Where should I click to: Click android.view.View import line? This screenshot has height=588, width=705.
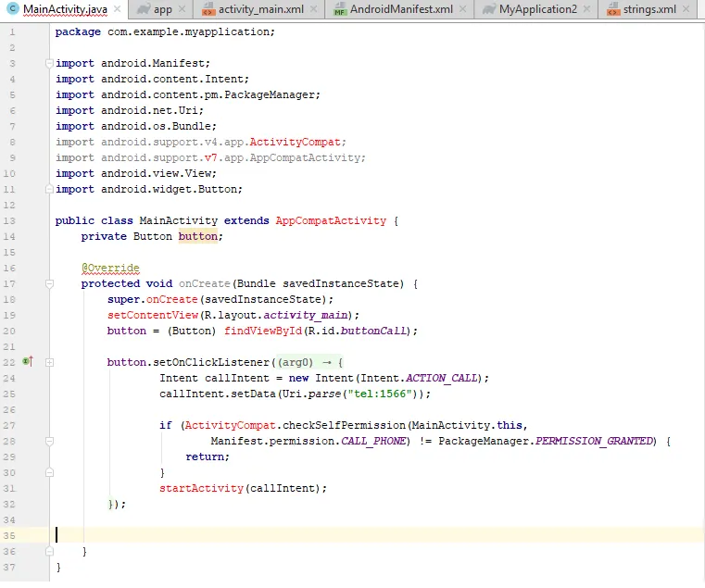[x=136, y=173]
